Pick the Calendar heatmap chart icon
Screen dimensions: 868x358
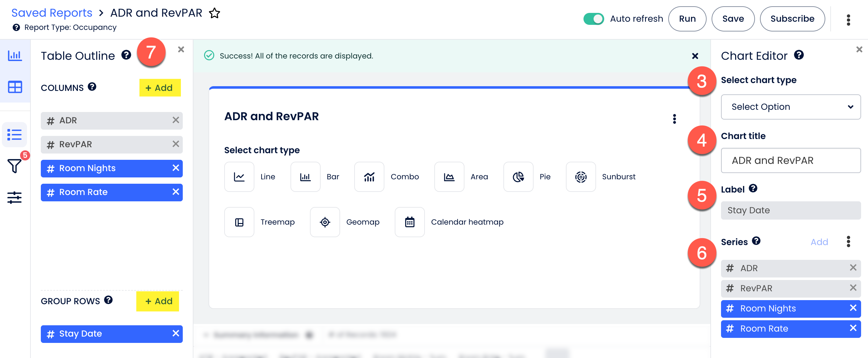[x=410, y=222]
